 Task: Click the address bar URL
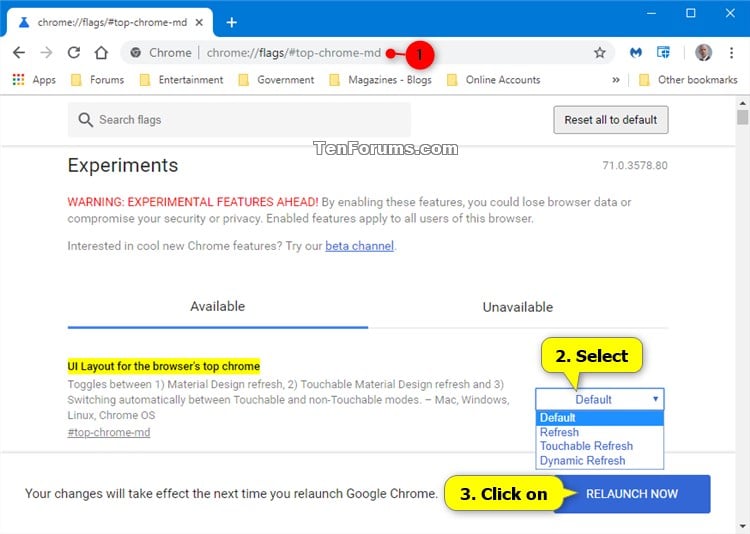294,53
